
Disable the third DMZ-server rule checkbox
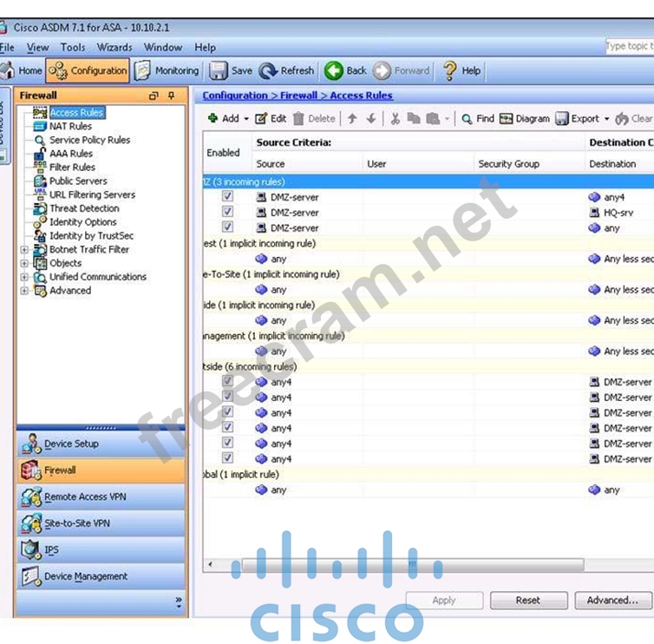pos(227,228)
